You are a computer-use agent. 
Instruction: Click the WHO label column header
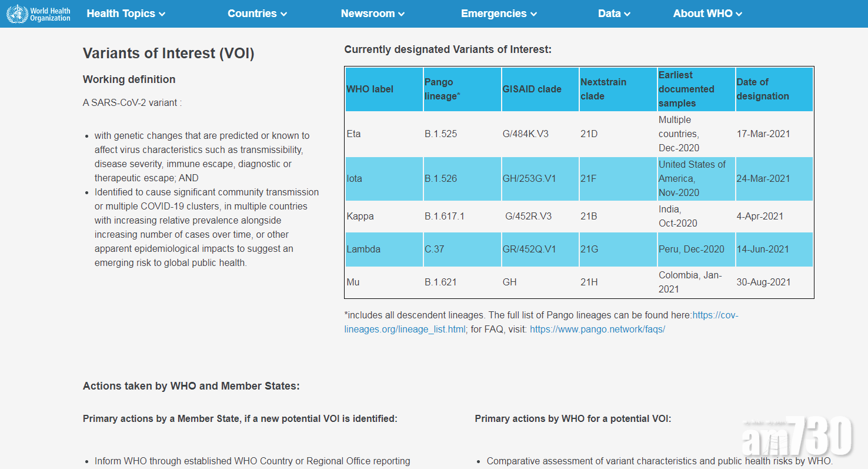click(x=370, y=89)
